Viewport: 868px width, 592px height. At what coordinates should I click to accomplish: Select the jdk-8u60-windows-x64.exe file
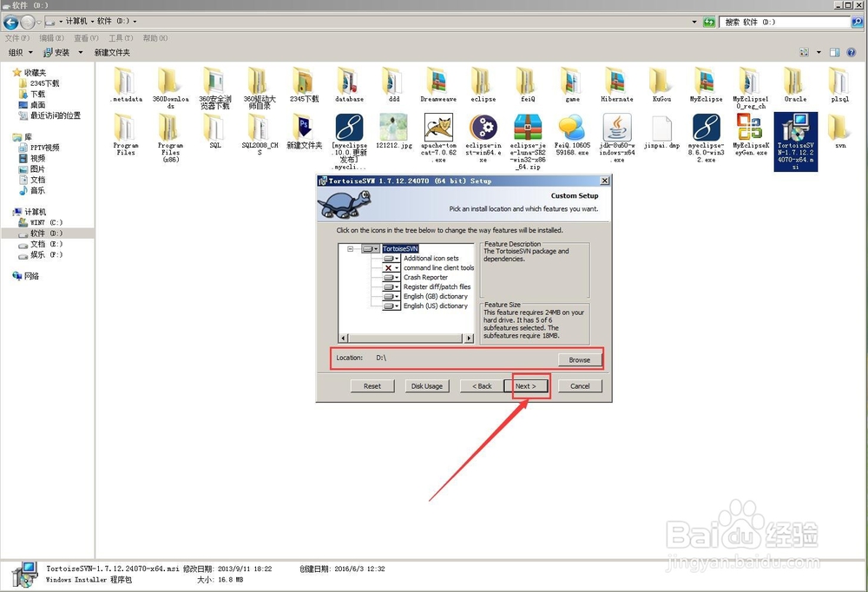tap(617, 138)
